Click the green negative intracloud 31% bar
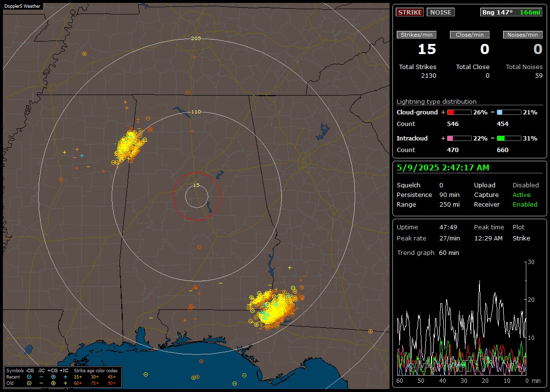Image resolution: width=550 pixels, height=392 pixels. click(x=509, y=139)
